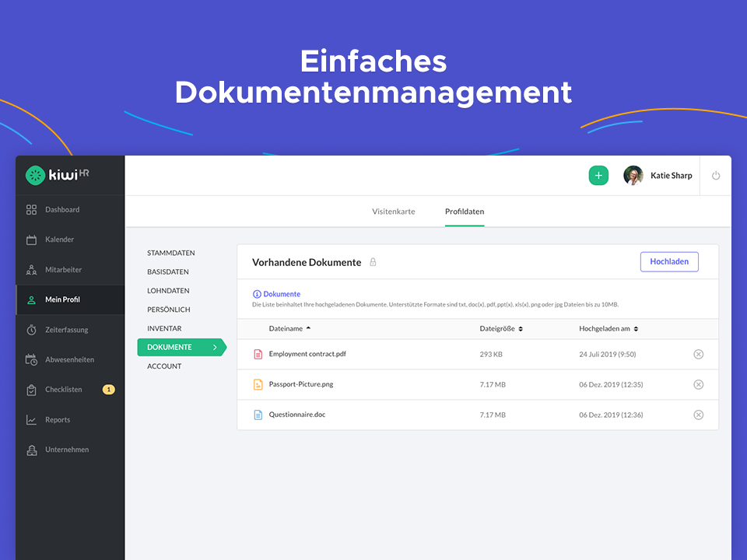Screen dimensions: 747x560
Task: Click the kiwiHR logo
Action: click(x=57, y=175)
